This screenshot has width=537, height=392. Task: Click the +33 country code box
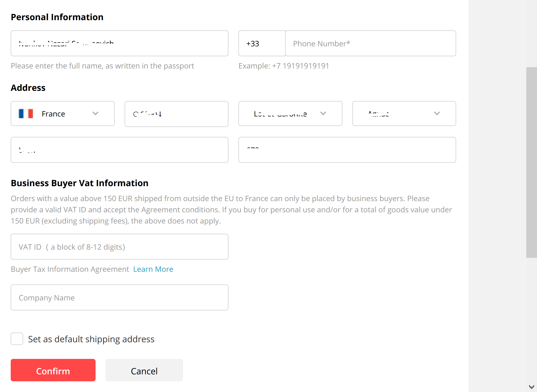tap(262, 43)
